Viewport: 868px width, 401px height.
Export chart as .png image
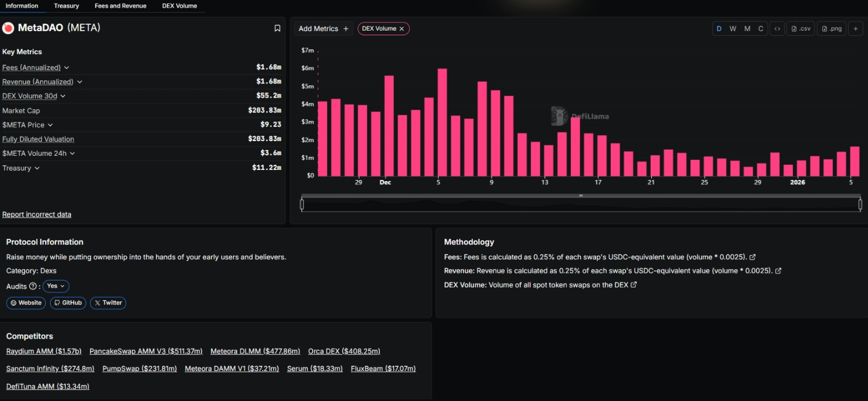[x=832, y=29]
